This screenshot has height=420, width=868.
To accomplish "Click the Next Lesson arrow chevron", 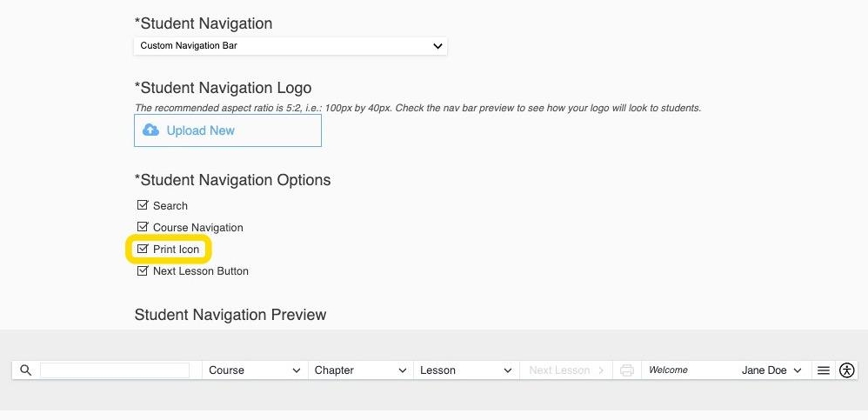I will (601, 370).
